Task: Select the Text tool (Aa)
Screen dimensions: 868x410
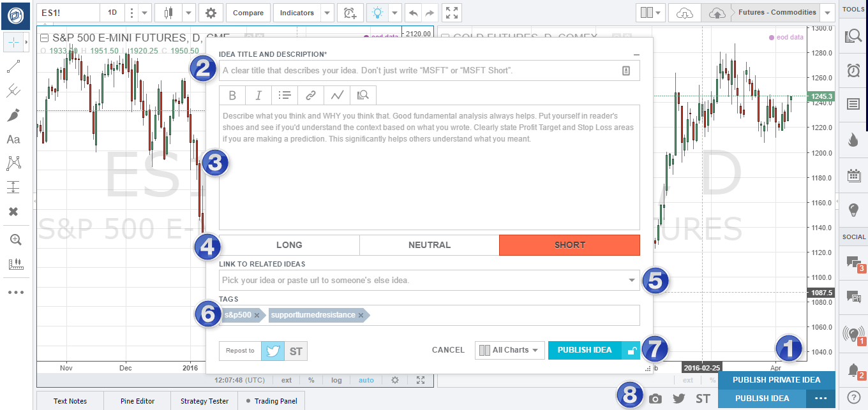Action: click(15, 139)
